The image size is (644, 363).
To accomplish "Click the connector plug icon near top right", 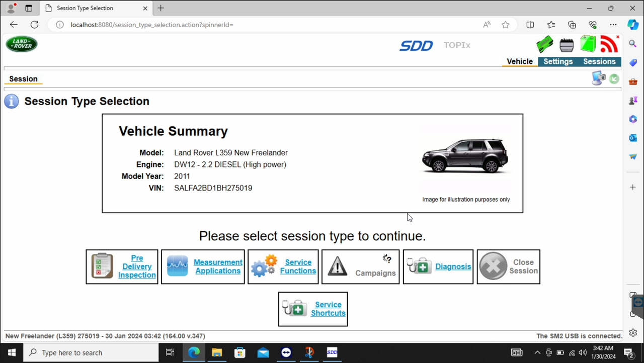I will click(x=567, y=44).
